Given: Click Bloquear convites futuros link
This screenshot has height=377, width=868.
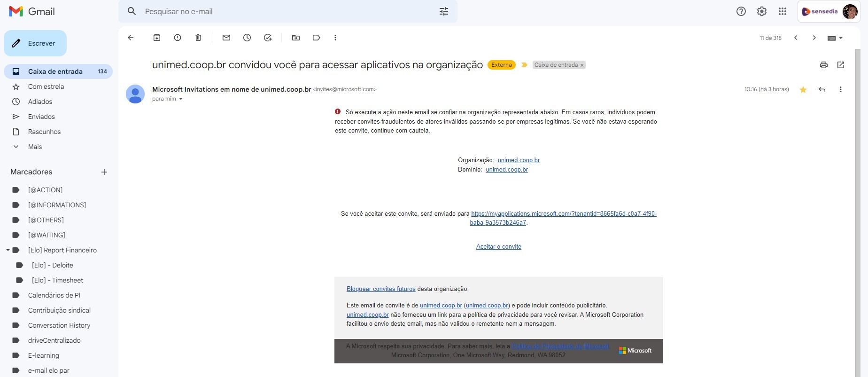Looking at the screenshot, I should (381, 289).
